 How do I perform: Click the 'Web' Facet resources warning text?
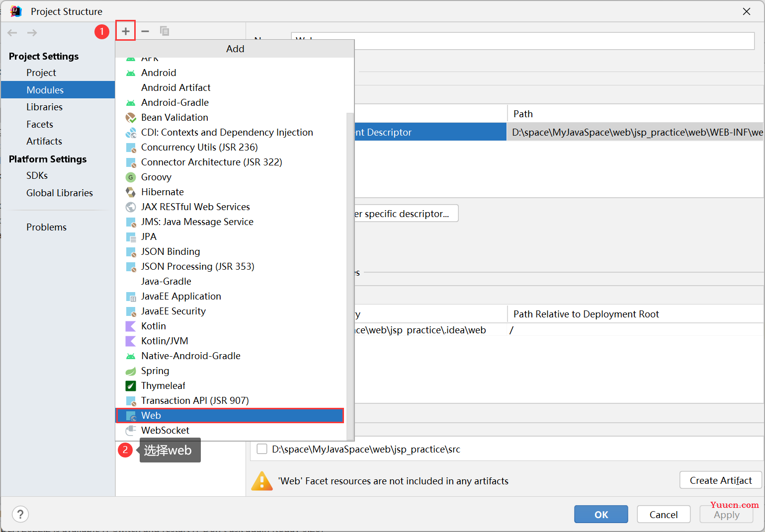393,481
